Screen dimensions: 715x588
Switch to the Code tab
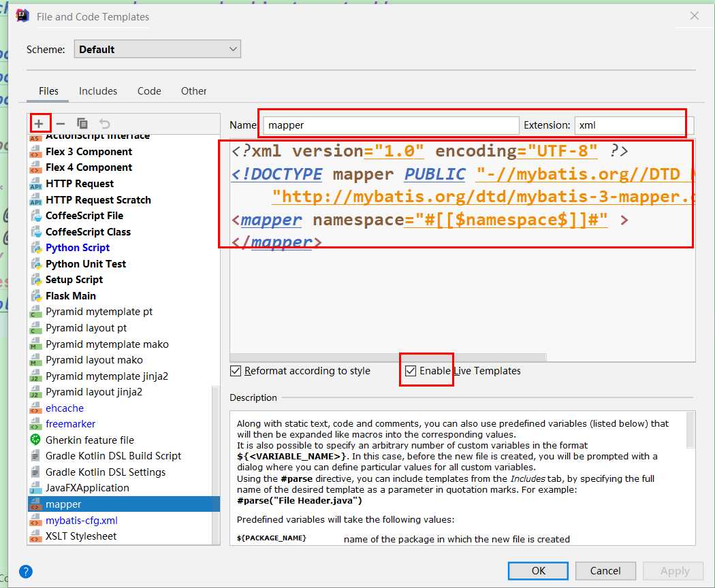point(149,91)
